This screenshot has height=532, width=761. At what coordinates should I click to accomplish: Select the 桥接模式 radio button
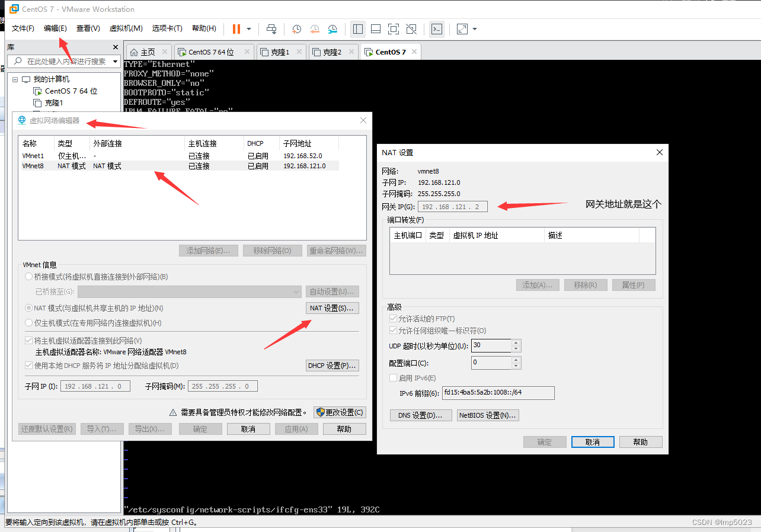pyautogui.click(x=29, y=277)
